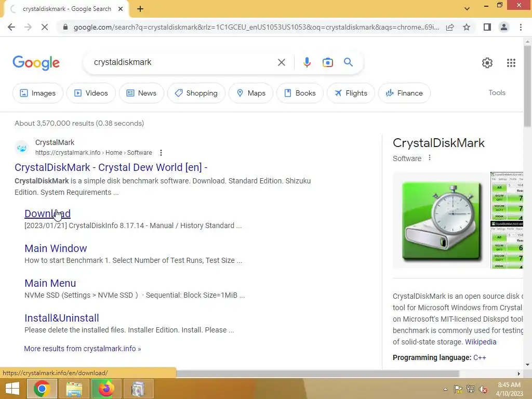Screen dimensions: 532x399
Task: Stop loading the page
Action: click(45, 27)
